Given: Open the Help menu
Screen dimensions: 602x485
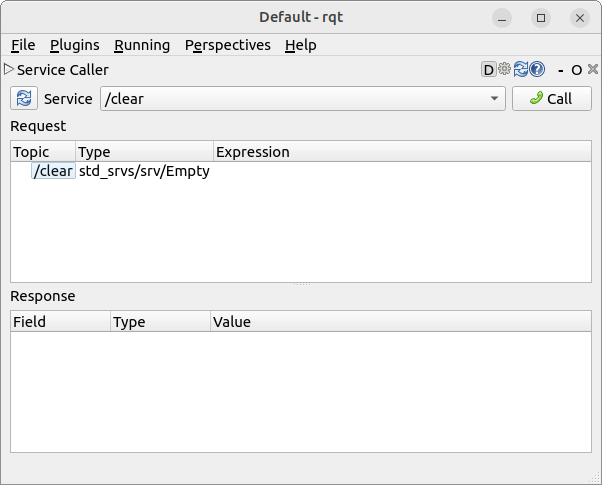Looking at the screenshot, I should pos(300,45).
